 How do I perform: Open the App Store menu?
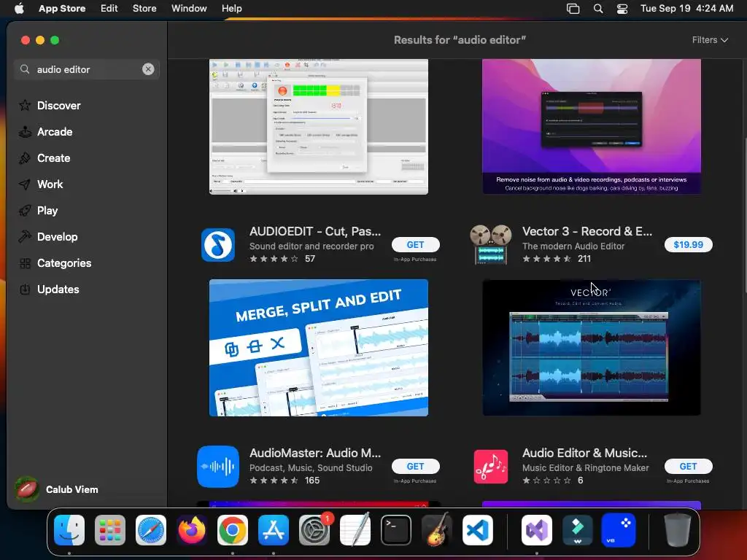(62, 9)
